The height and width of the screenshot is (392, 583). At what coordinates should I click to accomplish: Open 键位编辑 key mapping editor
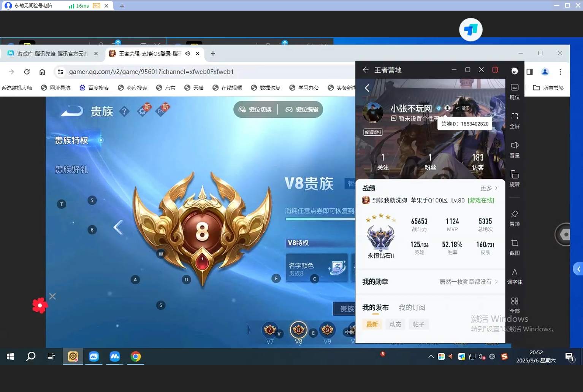click(302, 110)
